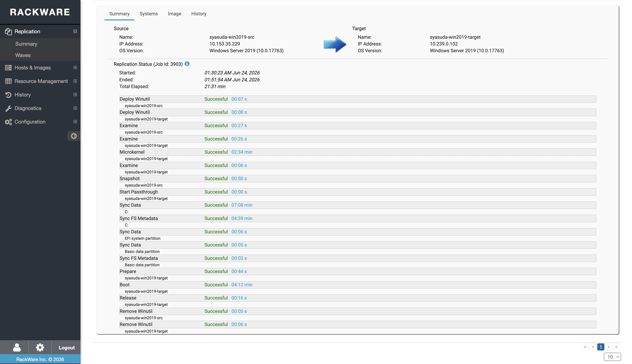The height and width of the screenshot is (364, 632).
Task: Click the Configuration gears icon
Action: [8, 122]
